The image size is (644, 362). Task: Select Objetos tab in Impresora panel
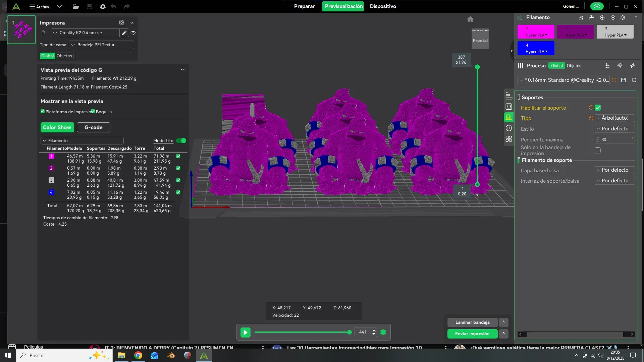(64, 56)
